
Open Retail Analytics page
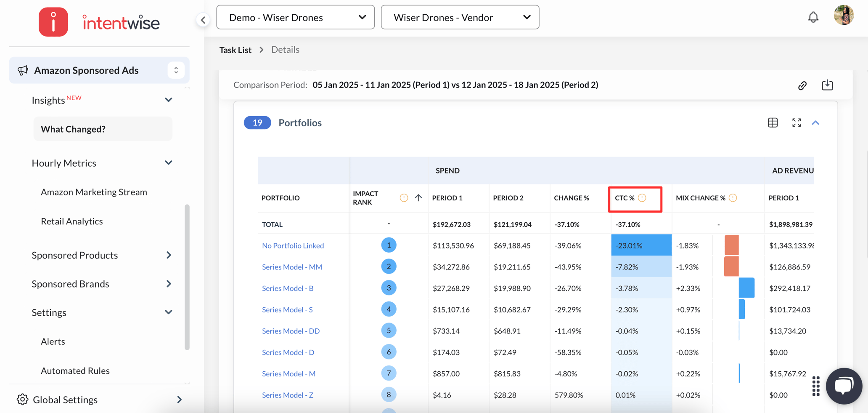[72, 221]
